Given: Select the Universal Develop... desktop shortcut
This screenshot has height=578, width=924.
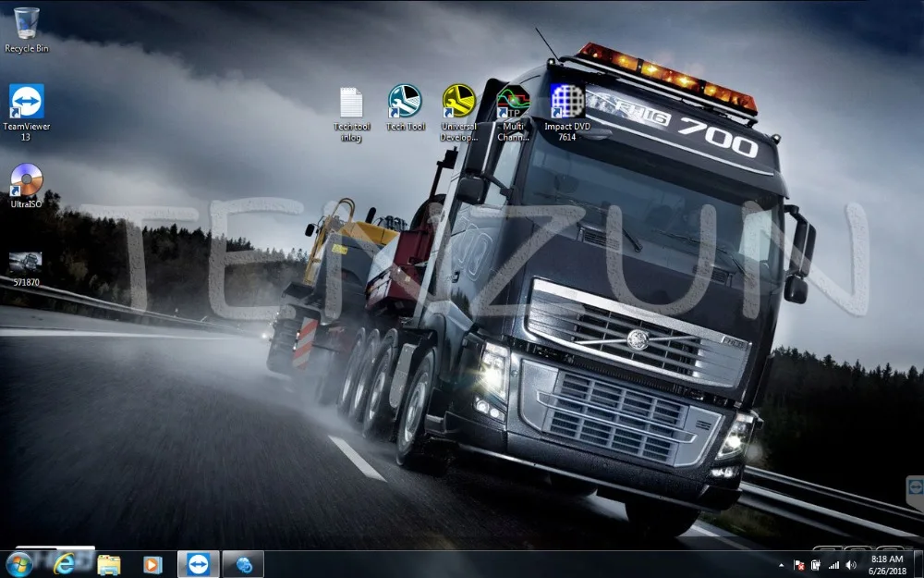Looking at the screenshot, I should coord(459,113).
